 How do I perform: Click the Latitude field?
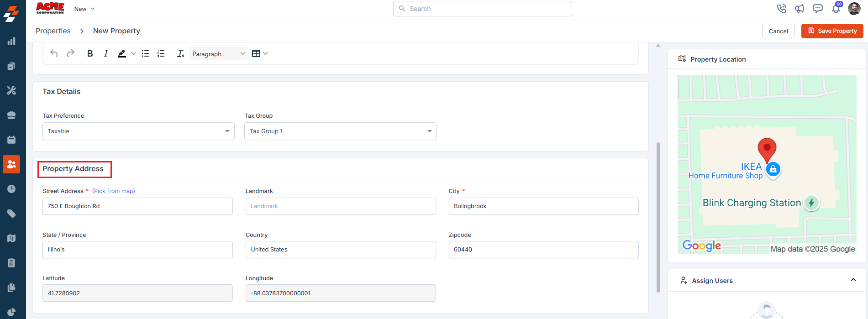pos(137,293)
